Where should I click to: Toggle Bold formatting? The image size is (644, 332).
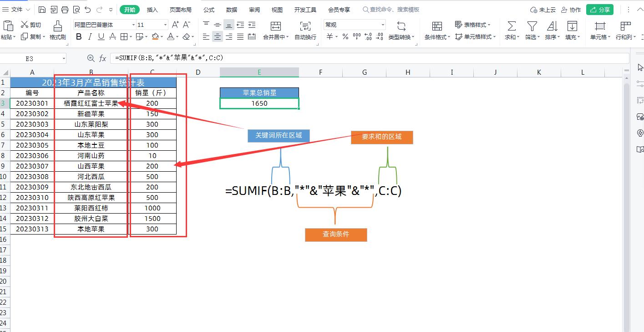tap(79, 37)
